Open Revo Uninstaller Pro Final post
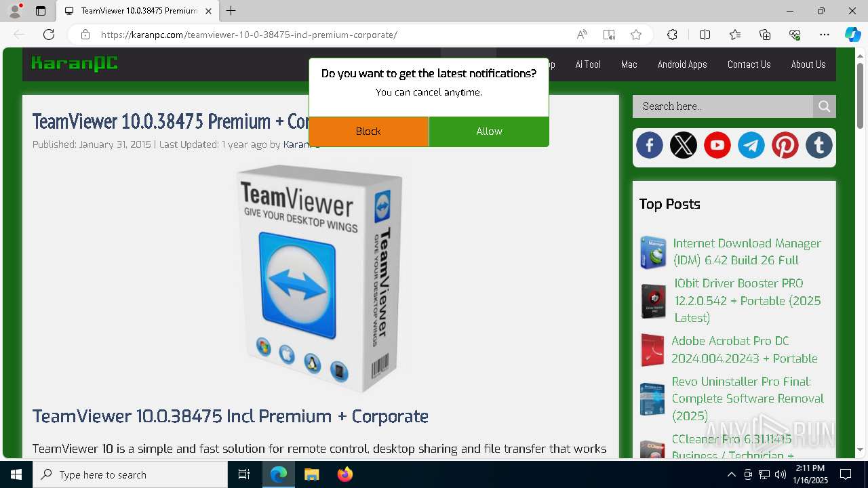Screen dimensions: 868x488 [748, 399]
